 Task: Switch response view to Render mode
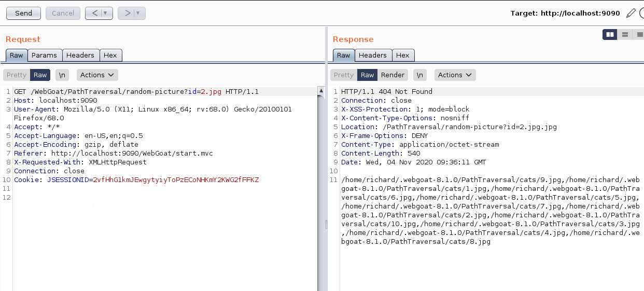pyautogui.click(x=393, y=75)
